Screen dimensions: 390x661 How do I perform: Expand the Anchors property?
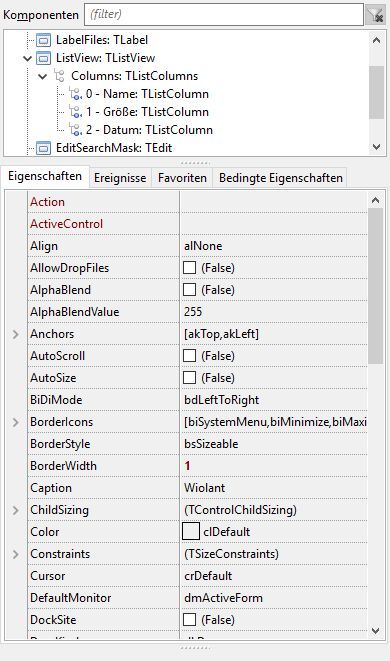[16, 334]
